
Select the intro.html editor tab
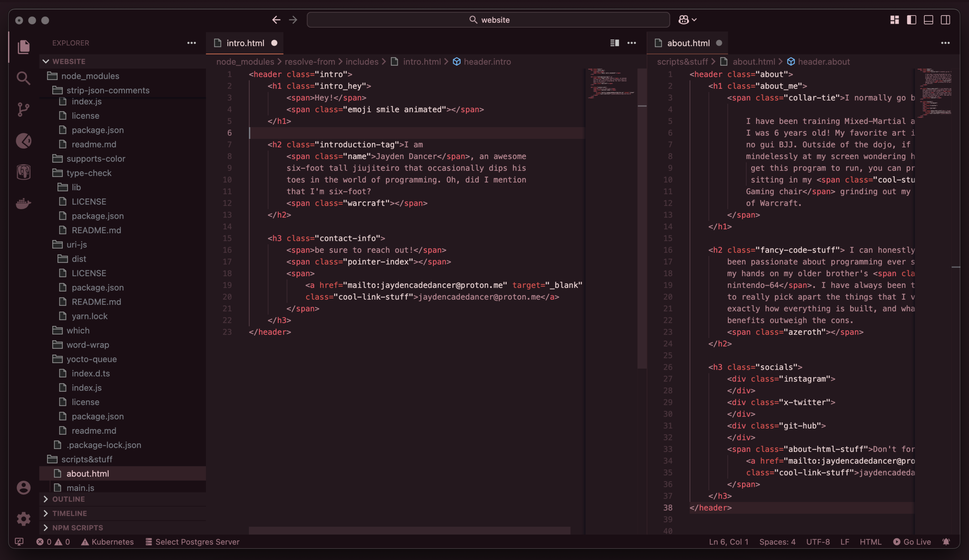click(x=245, y=43)
